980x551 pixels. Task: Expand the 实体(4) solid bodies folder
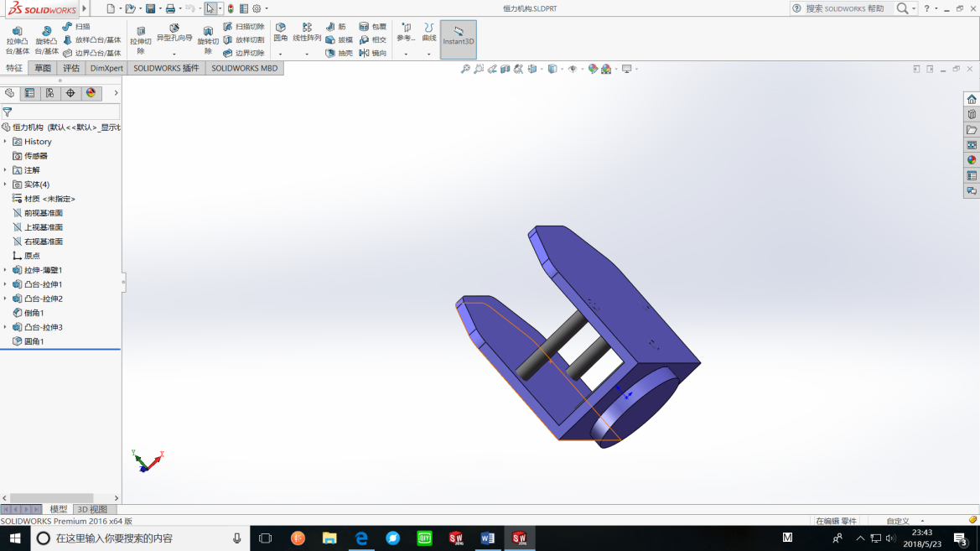point(5,185)
